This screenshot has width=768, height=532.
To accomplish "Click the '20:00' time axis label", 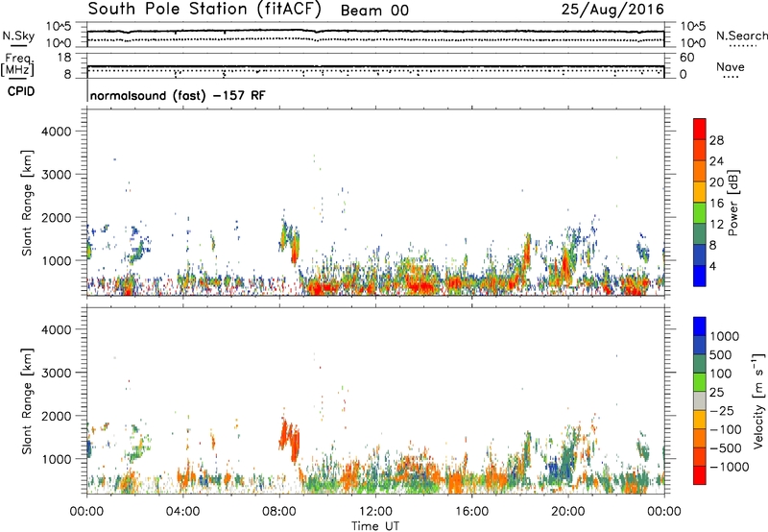I will [x=568, y=512].
